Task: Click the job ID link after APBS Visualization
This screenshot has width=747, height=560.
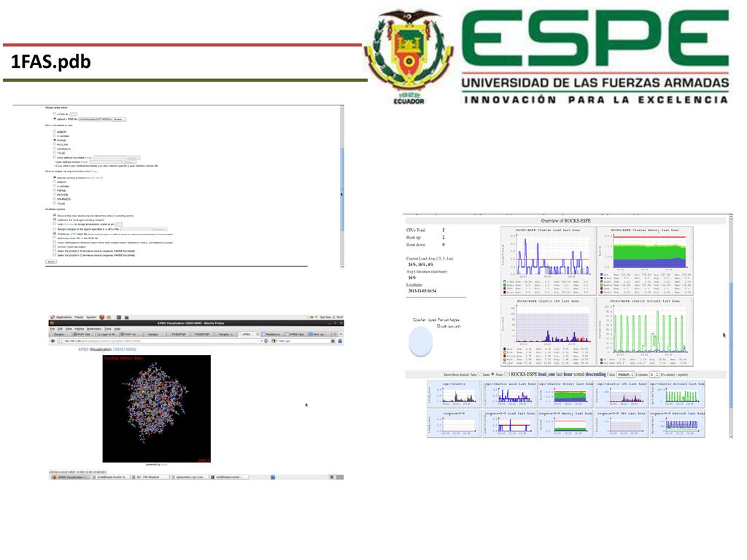Action: click(124, 349)
